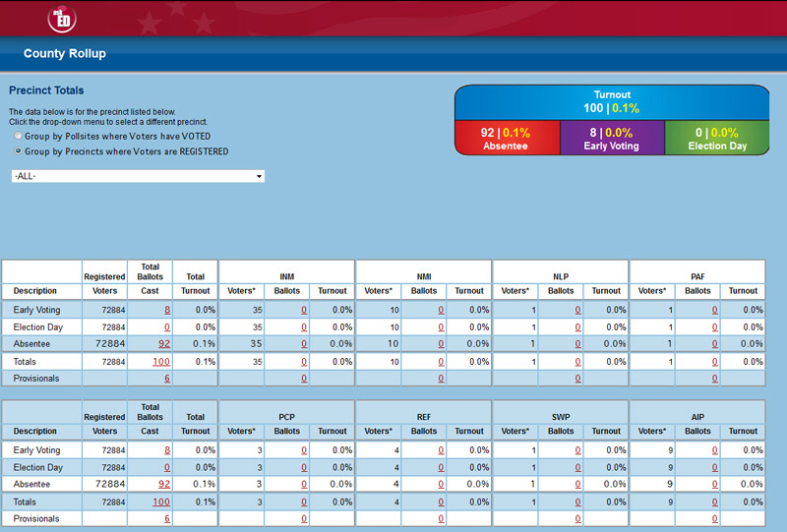The width and height of the screenshot is (787, 532).
Task: Click Total Turnout 0.1% in first table Absentee row
Action: coord(205,344)
